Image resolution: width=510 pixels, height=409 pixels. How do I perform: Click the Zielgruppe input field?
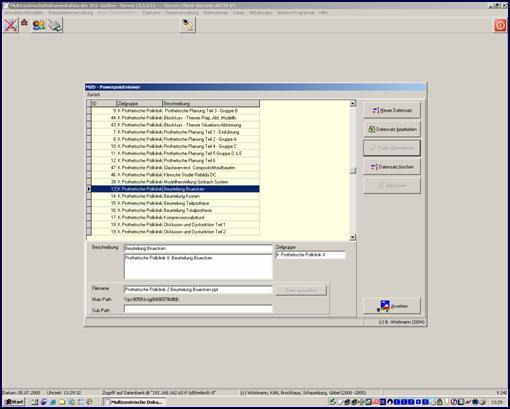tap(310, 255)
